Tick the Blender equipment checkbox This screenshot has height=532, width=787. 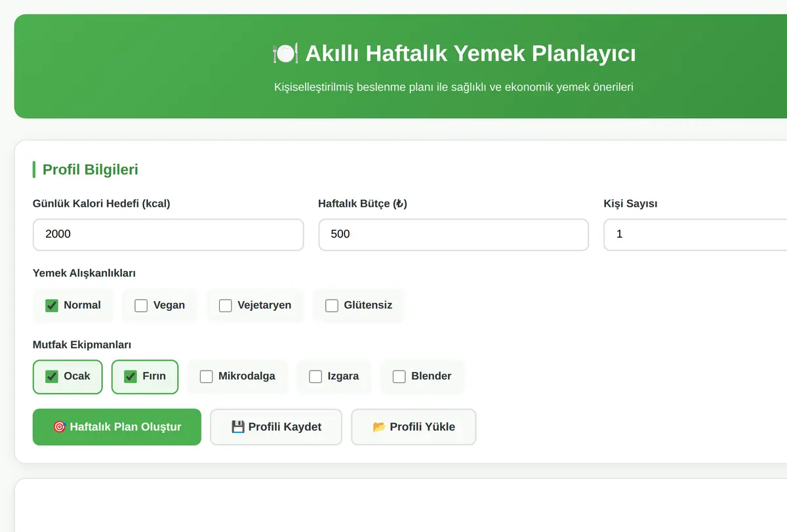point(399,377)
